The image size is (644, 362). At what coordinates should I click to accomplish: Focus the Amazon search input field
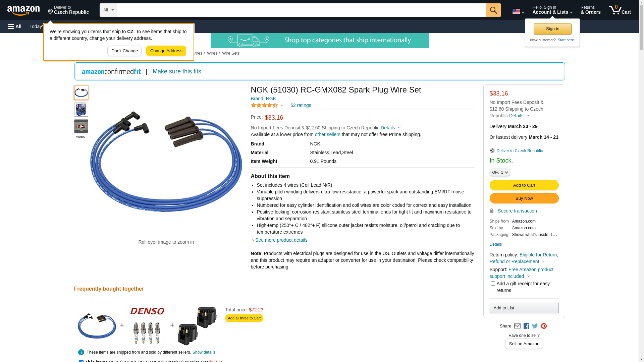(x=301, y=10)
